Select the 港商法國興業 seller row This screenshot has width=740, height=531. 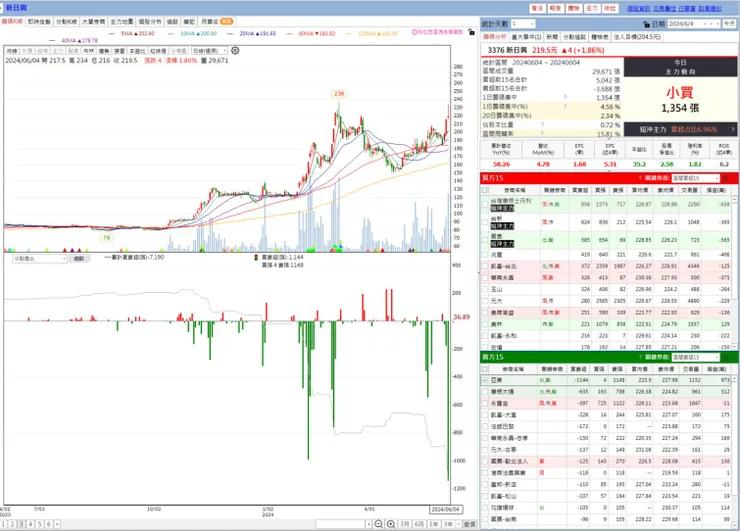point(606,472)
